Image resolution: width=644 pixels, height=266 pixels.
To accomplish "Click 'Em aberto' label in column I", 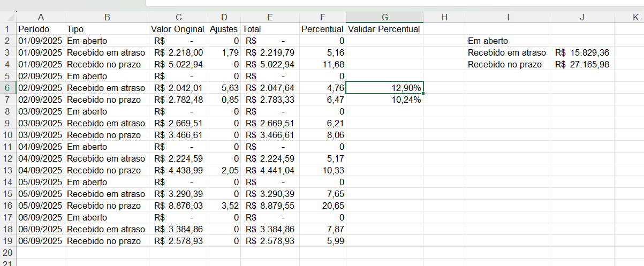I will click(508, 41).
